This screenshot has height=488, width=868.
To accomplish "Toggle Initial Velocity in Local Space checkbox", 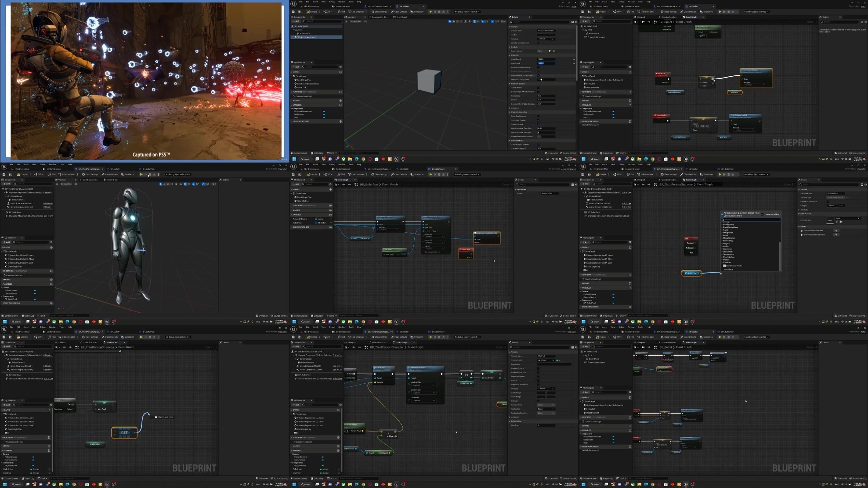I will [x=538, y=76].
